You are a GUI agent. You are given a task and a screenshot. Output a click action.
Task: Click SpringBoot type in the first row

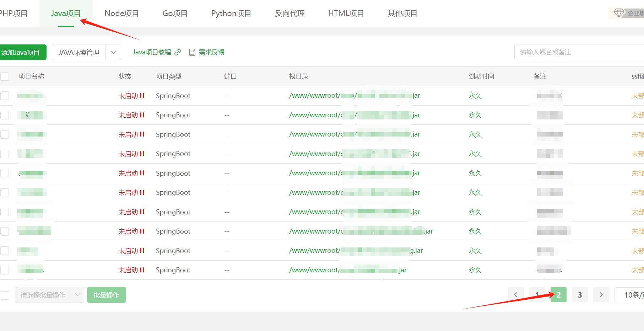[173, 96]
